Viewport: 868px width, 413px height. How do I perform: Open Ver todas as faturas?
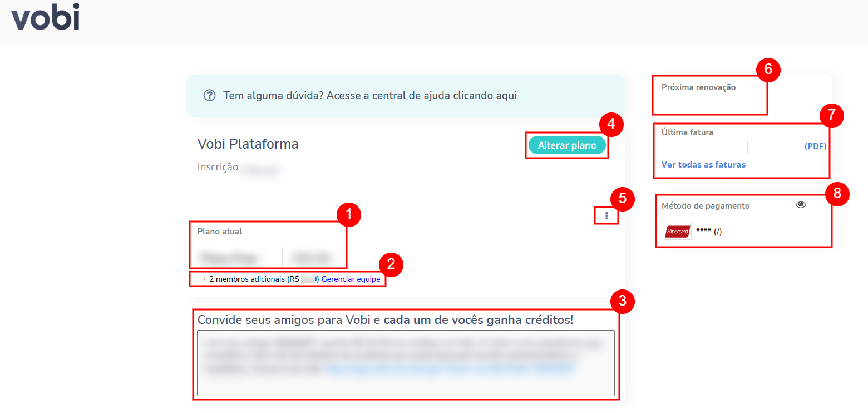703,164
